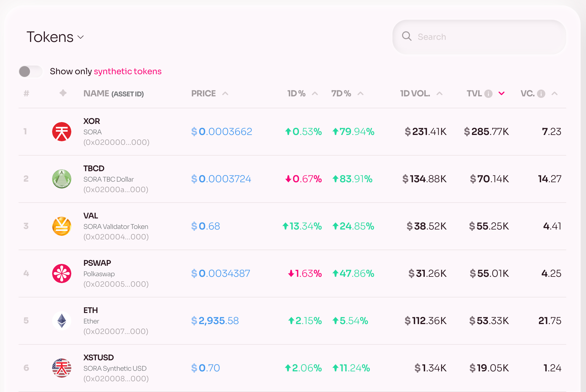586x392 pixels.
Task: Click ETH price $2,935.58
Action: coord(215,321)
